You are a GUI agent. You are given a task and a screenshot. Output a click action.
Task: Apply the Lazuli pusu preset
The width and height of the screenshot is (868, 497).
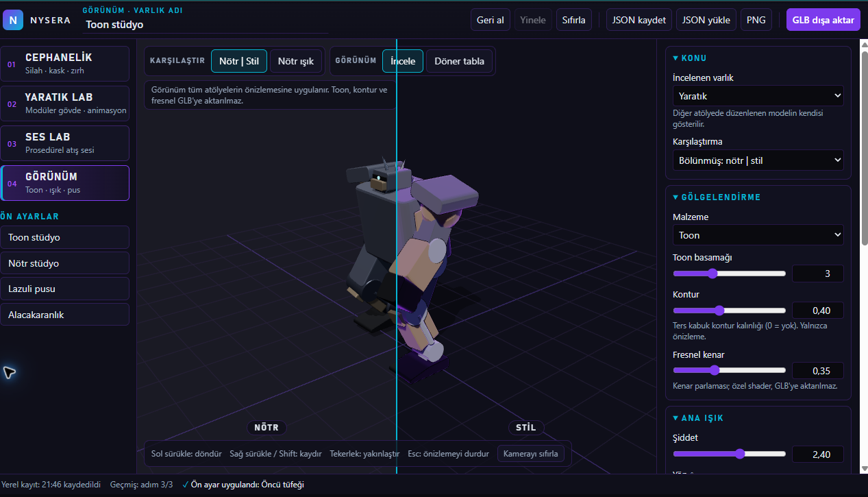[x=65, y=289]
